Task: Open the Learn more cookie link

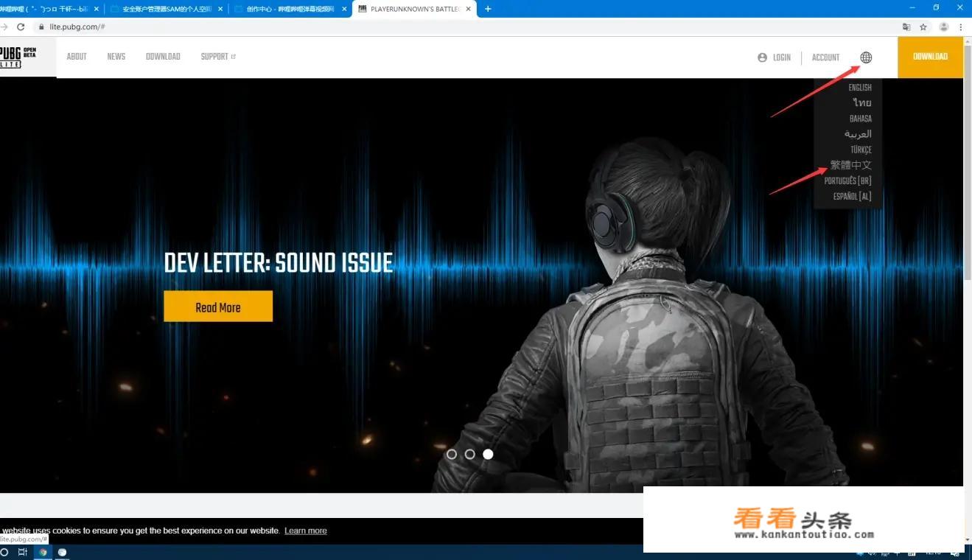Action: [306, 531]
